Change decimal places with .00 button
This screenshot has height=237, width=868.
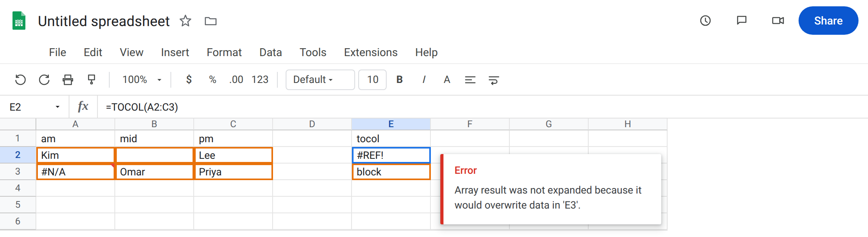coord(236,80)
